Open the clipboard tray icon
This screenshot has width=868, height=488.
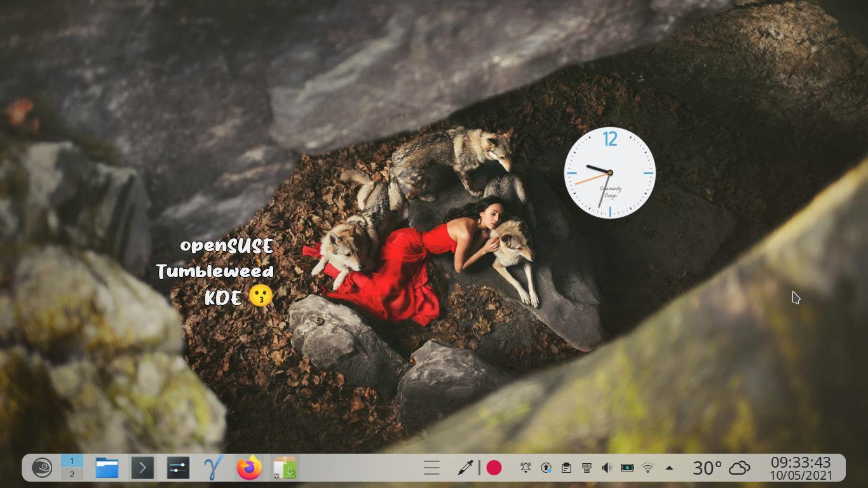[566, 468]
